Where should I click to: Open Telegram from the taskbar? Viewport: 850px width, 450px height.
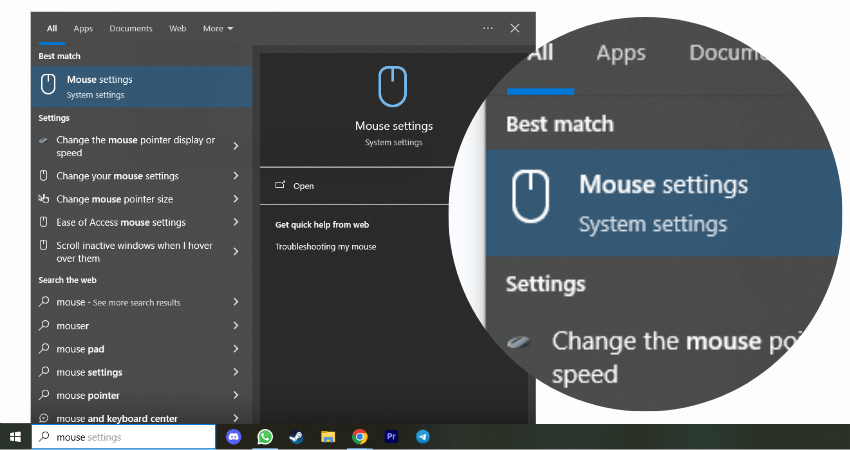click(x=423, y=437)
